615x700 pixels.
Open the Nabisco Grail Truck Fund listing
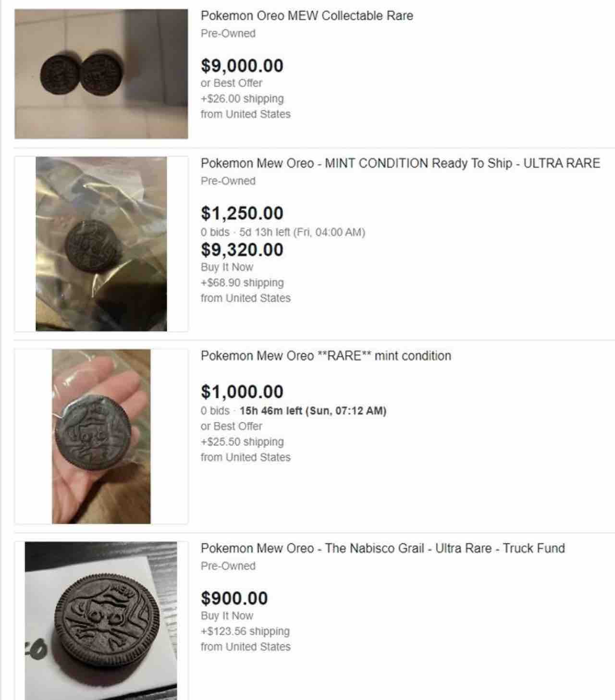tap(382, 549)
